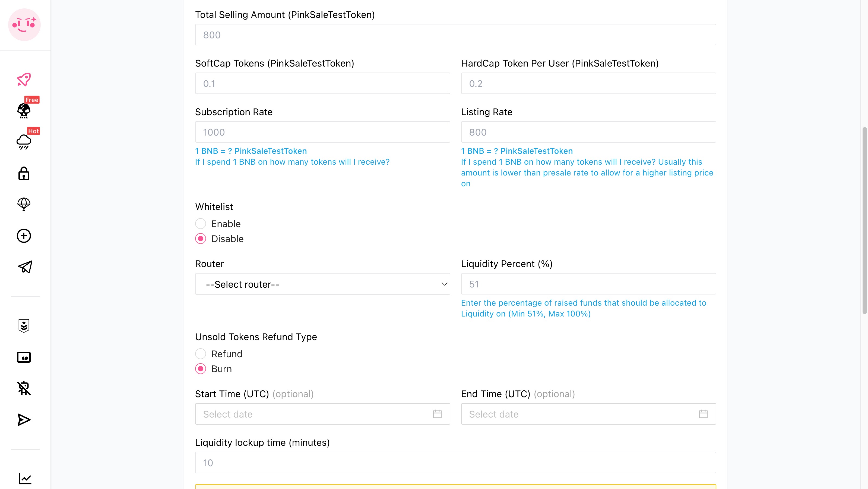868x489 pixels.
Task: Select Disable for Whitelist
Action: click(x=201, y=239)
